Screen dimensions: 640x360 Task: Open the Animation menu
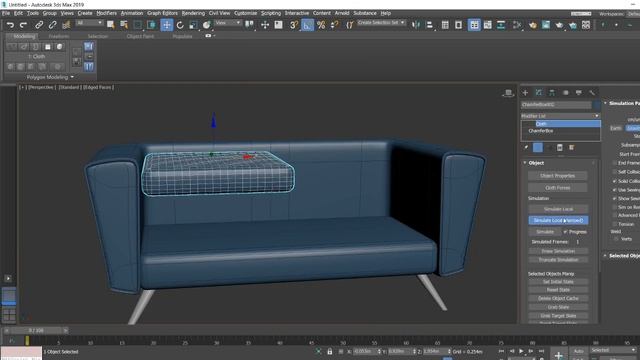131,13
